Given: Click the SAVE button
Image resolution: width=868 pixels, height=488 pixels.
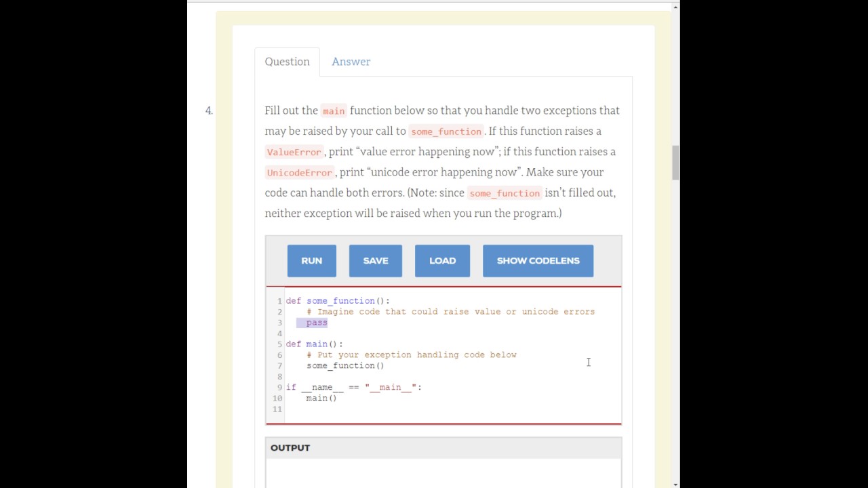Looking at the screenshot, I should [x=375, y=261].
